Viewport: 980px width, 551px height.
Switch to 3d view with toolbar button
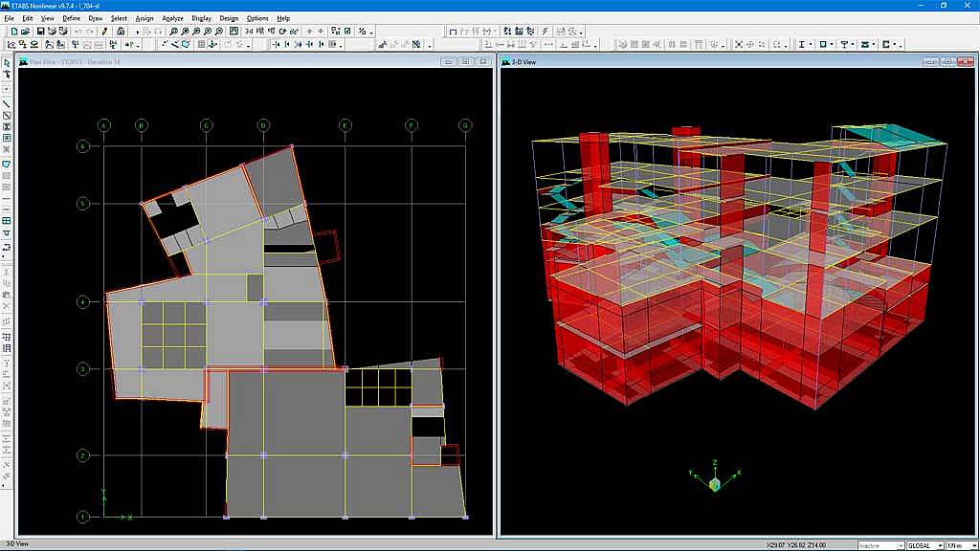pos(249,31)
